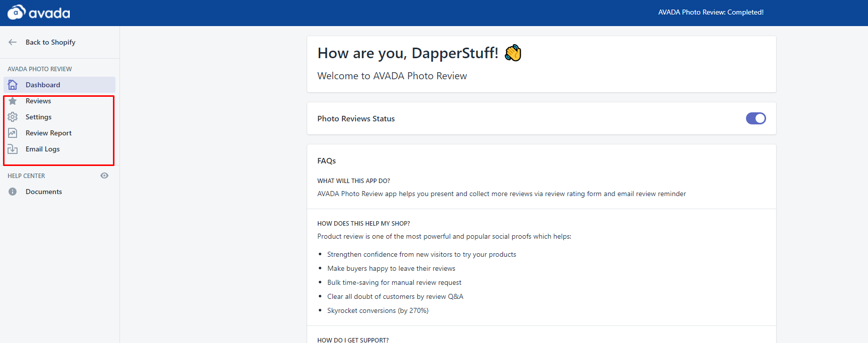Click the HOW DO I GET SUPPORT? question

pos(353,340)
